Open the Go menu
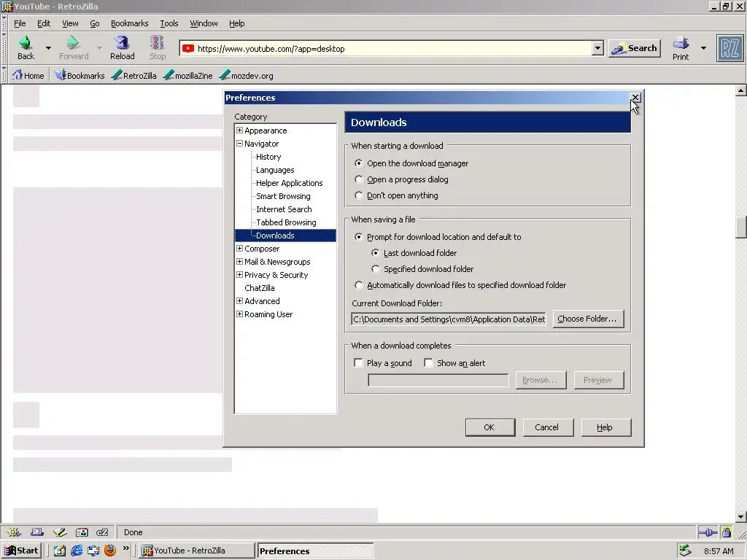 [x=95, y=23]
